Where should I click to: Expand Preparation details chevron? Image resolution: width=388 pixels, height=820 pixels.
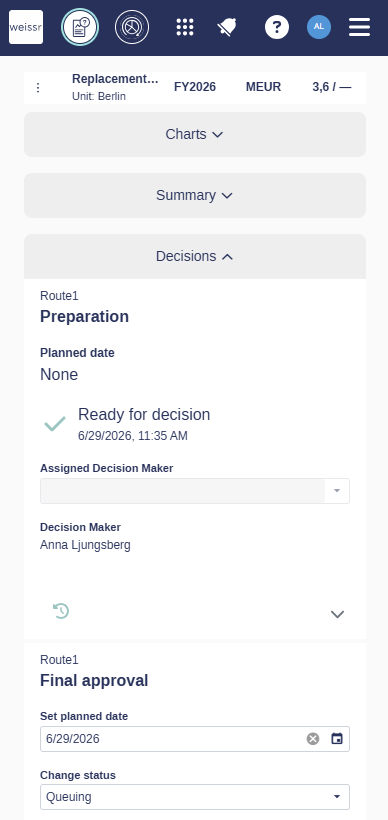(x=337, y=614)
